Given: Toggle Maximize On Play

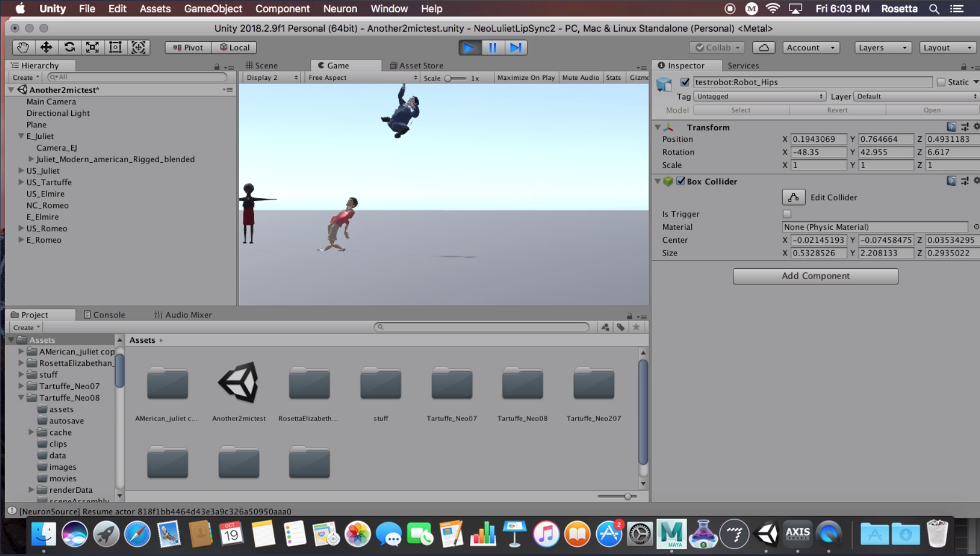Looking at the screenshot, I should 526,78.
